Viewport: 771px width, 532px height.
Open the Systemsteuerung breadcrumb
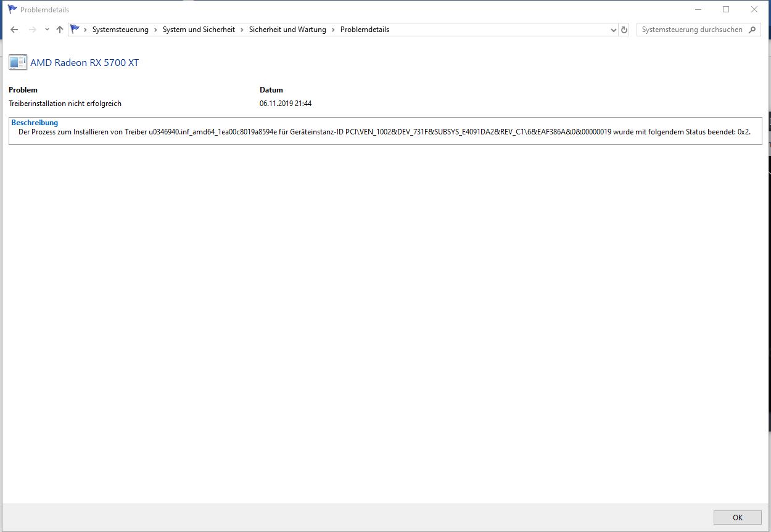(120, 30)
